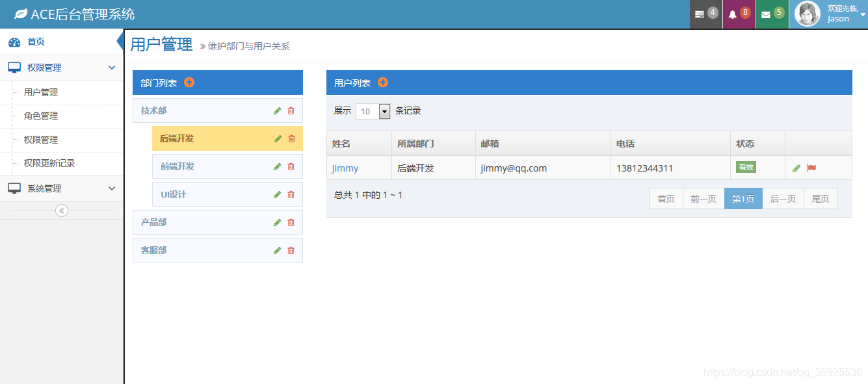The height and width of the screenshot is (384, 868).
Task: Select the 后端开发 department
Action: [228, 138]
